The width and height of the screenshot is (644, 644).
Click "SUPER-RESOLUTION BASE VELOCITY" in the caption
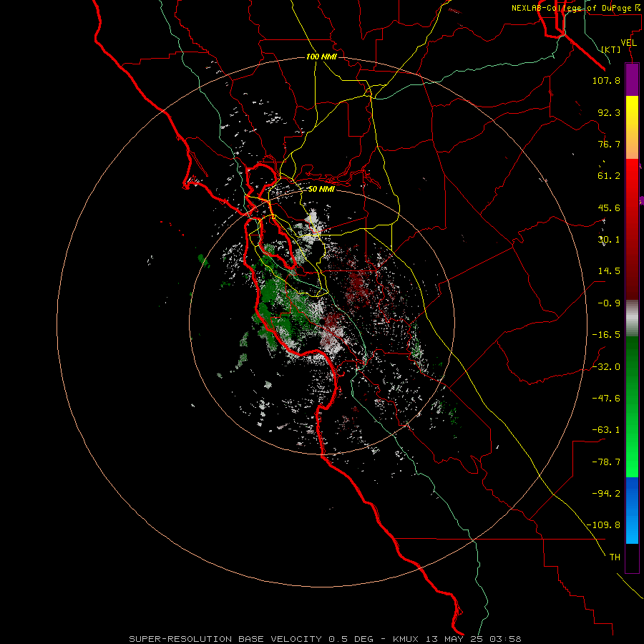click(x=225, y=639)
